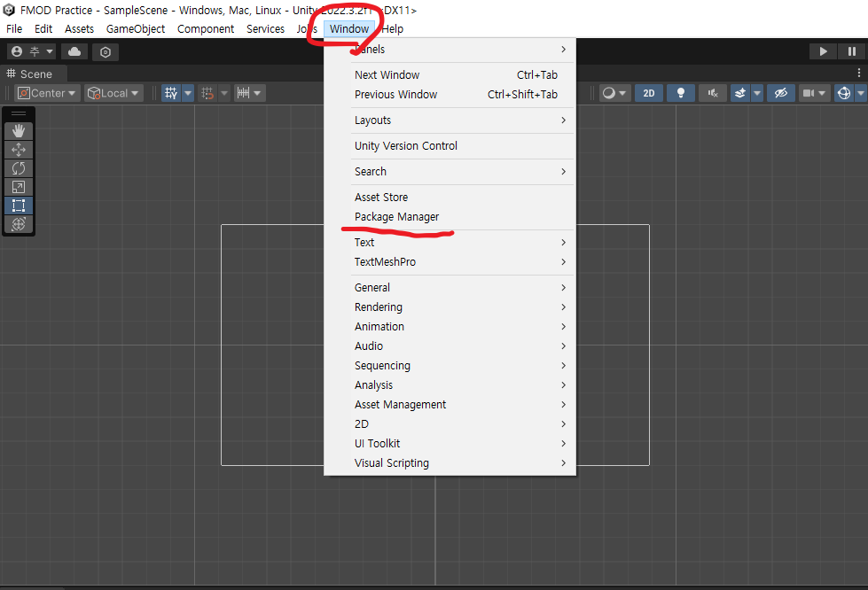Select the Hand (View) tool
Screen dimensions: 868x590
click(x=19, y=131)
